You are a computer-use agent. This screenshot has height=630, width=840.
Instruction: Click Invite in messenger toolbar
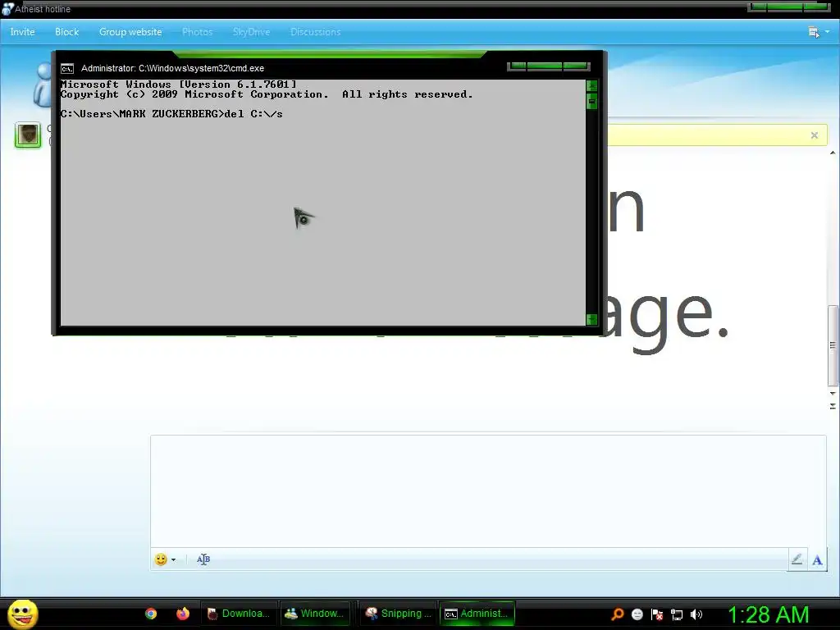coord(22,32)
